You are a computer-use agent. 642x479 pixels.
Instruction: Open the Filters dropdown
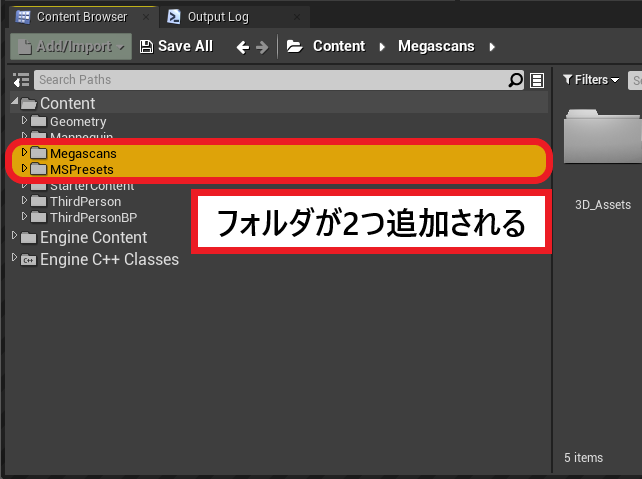tap(591, 80)
